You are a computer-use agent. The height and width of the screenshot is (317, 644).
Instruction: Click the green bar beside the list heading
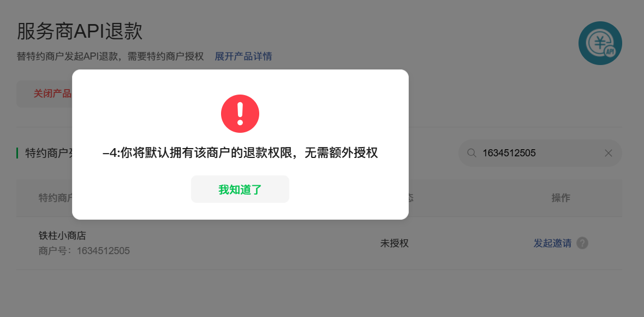coord(17,153)
